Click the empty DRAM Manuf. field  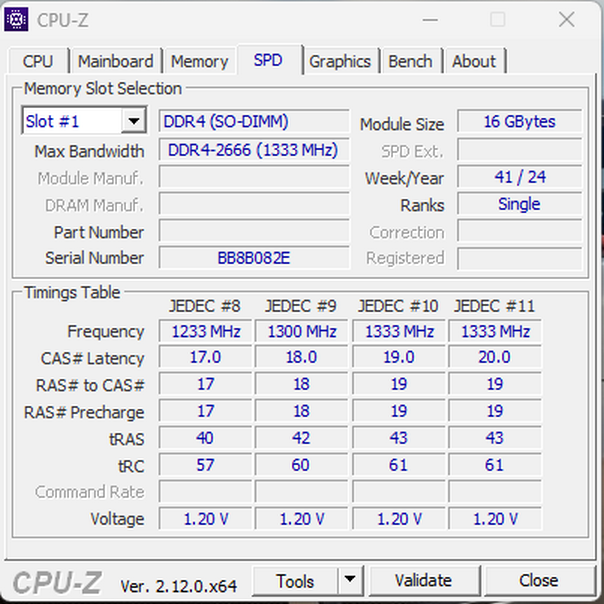[x=254, y=204]
